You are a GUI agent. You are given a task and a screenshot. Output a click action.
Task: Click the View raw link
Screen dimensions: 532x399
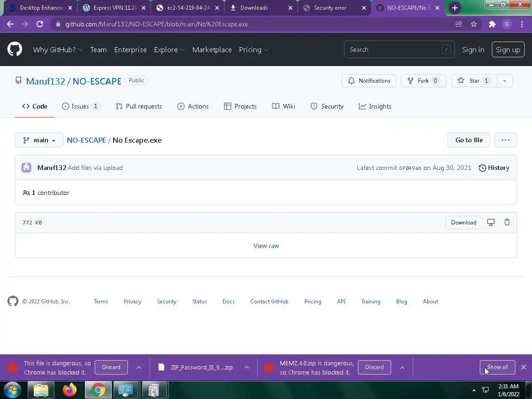(x=266, y=246)
